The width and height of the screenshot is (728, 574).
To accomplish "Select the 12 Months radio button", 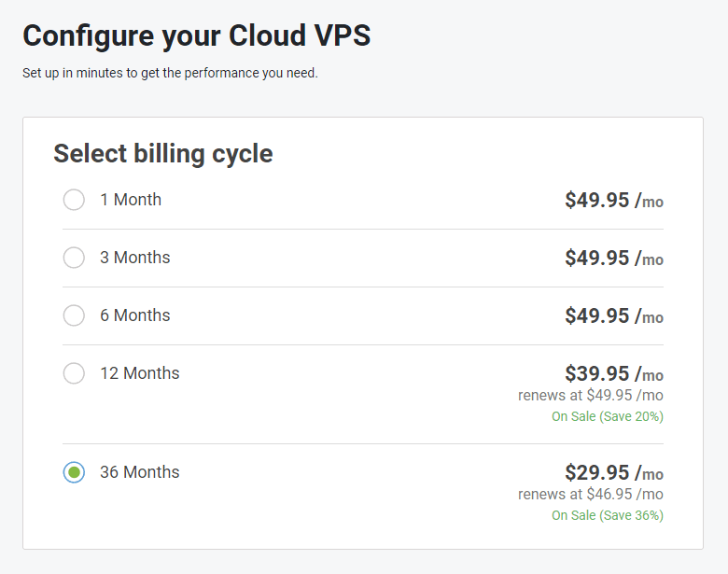I will click(74, 373).
